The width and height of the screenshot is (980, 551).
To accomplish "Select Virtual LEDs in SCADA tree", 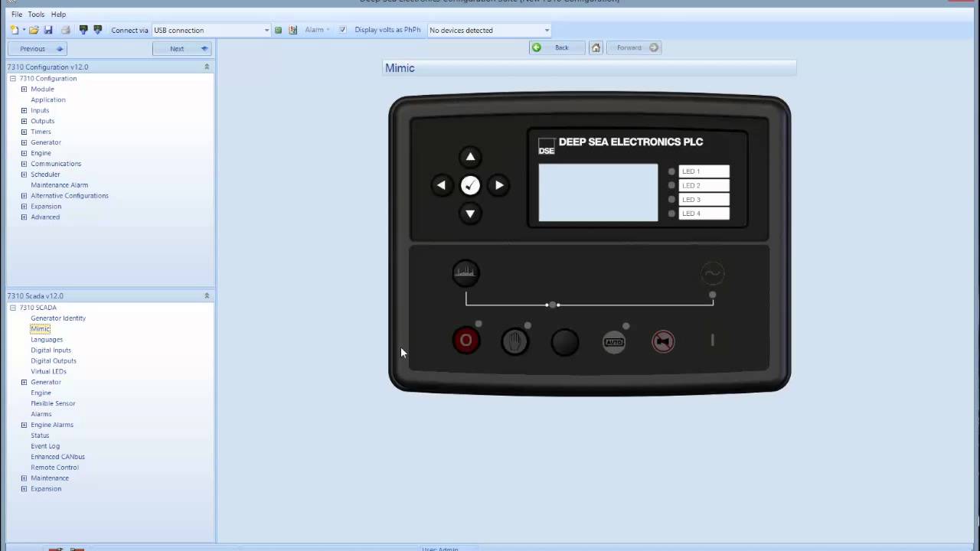I will (x=48, y=372).
